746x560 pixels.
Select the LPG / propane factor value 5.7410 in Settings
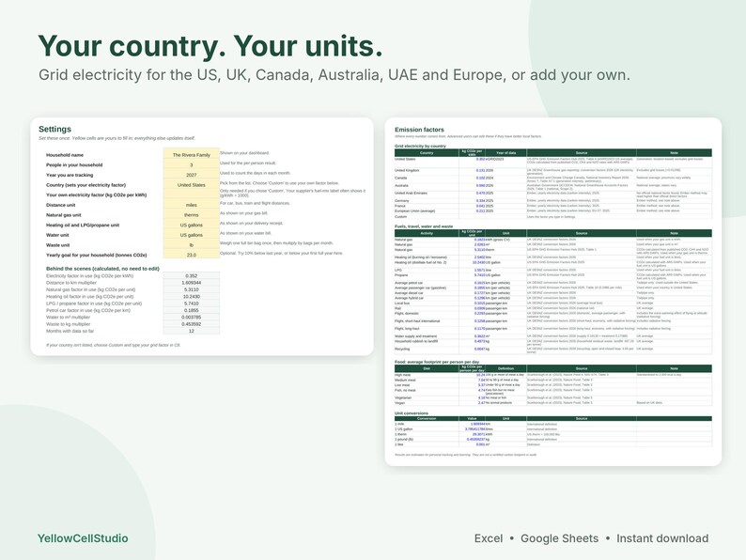pyautogui.click(x=192, y=303)
